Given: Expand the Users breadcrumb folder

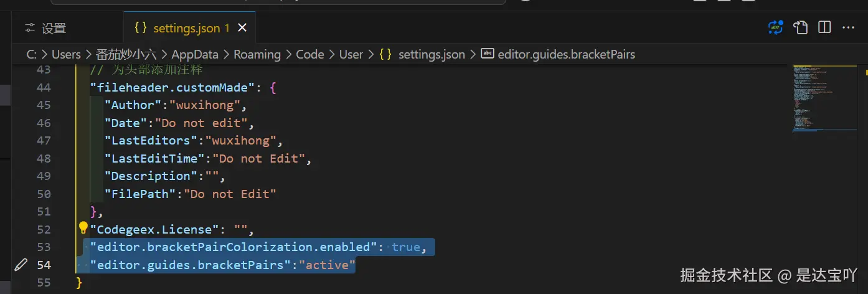Looking at the screenshot, I should tap(66, 54).
